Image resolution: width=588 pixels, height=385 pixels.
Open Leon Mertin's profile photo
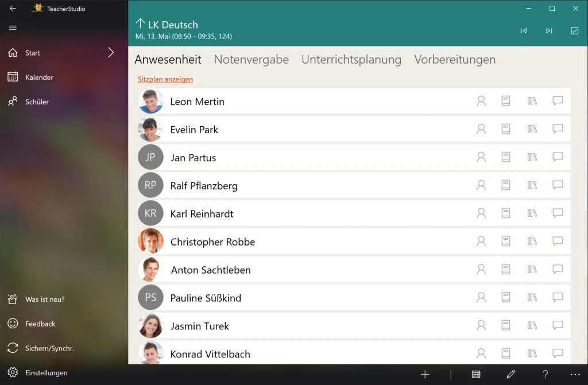coord(150,101)
